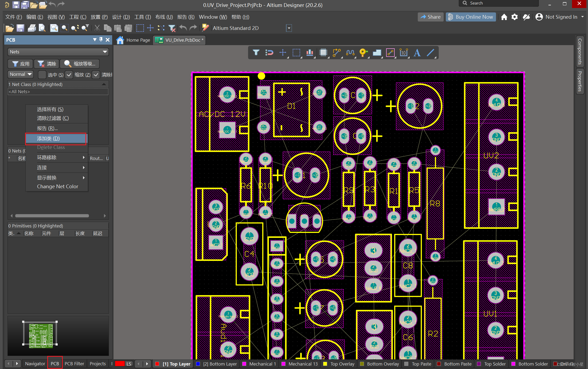This screenshot has width=588, height=369.
Task: Select the Place Via icon
Action: 363,53
